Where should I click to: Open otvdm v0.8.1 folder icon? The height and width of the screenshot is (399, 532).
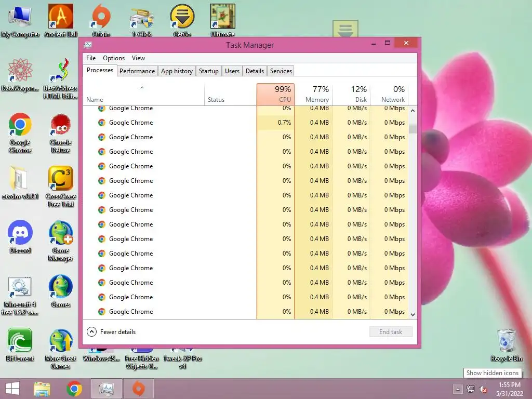pos(20,182)
